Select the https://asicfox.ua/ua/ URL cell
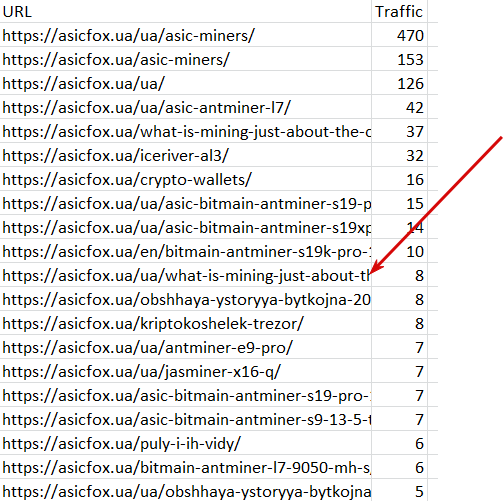This screenshot has height=501, width=503. point(186,83)
